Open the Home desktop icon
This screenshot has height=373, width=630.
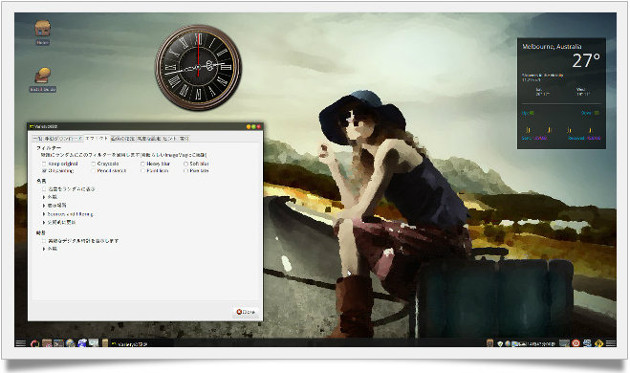pyautogui.click(x=42, y=32)
